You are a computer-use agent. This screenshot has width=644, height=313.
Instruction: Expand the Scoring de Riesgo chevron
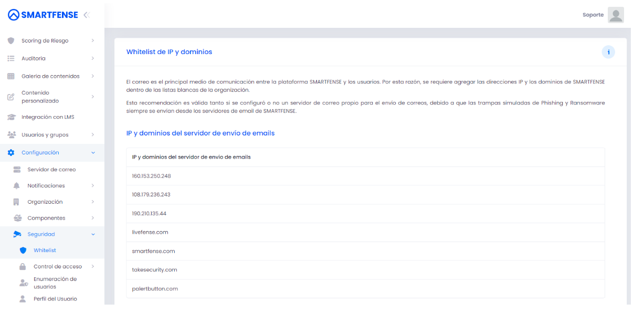point(93,40)
